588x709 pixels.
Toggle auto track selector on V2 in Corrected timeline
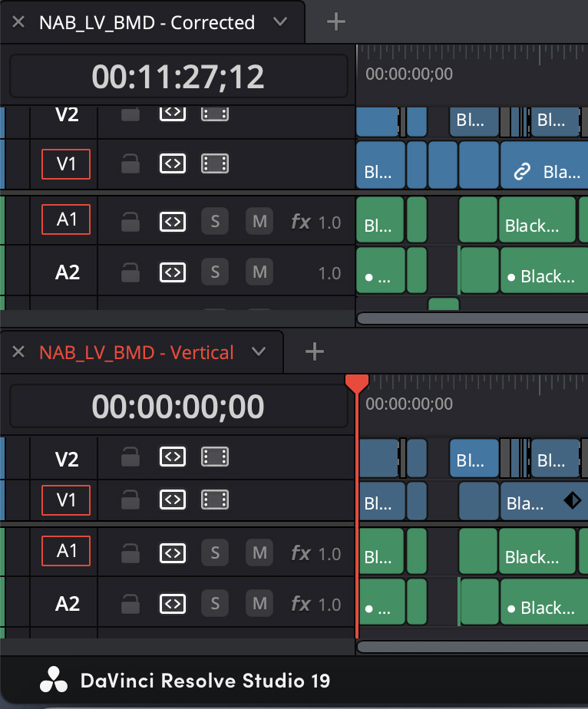(172, 113)
